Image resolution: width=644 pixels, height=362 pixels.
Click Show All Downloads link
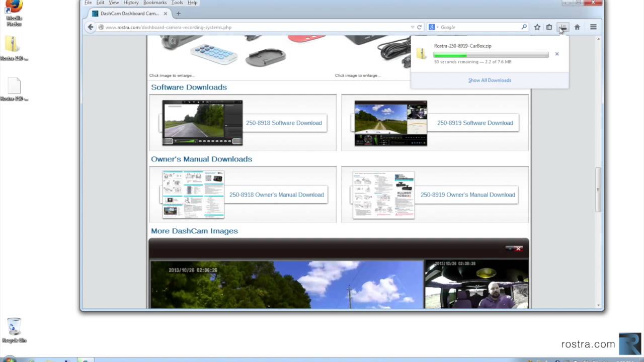490,80
